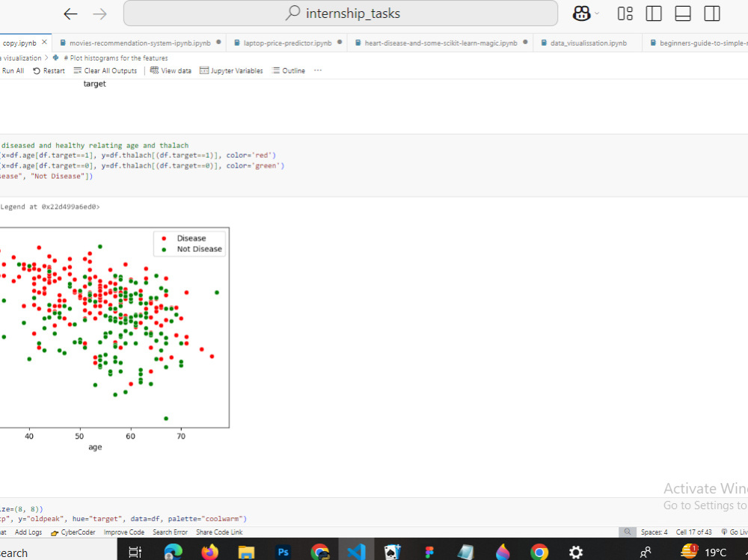Click Share Code Link in the status bar

tap(219, 532)
